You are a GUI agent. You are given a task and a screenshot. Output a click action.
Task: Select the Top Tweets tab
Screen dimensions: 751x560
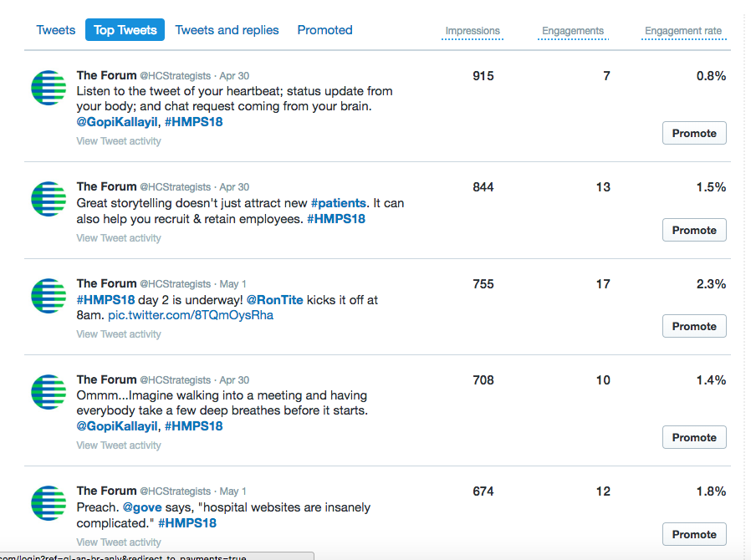[125, 30]
